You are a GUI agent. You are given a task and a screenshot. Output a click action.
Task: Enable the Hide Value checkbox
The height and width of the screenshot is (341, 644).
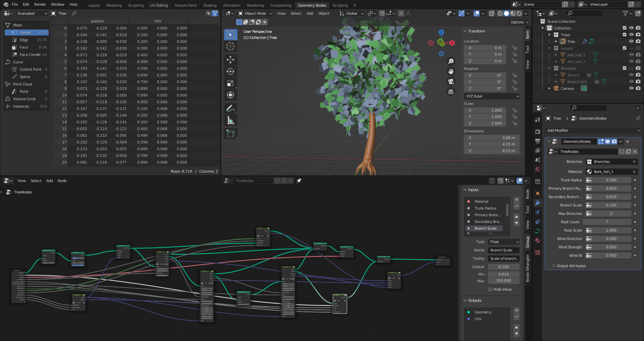pyautogui.click(x=490, y=289)
